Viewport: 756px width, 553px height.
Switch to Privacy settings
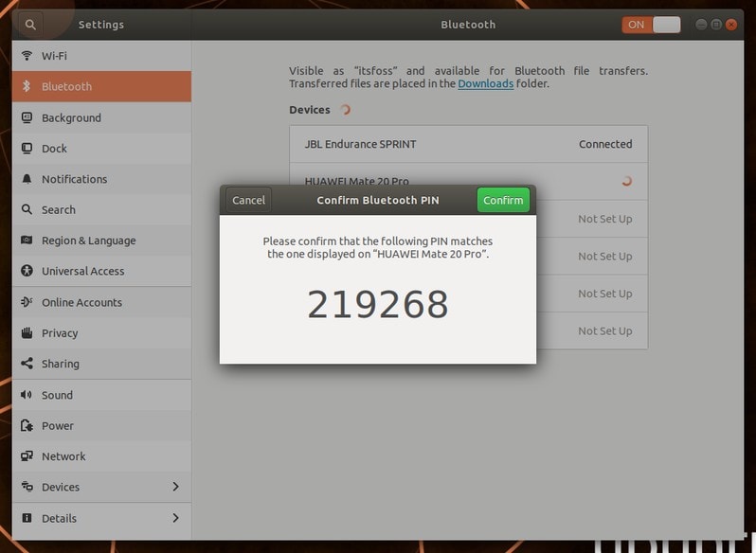[101, 333]
